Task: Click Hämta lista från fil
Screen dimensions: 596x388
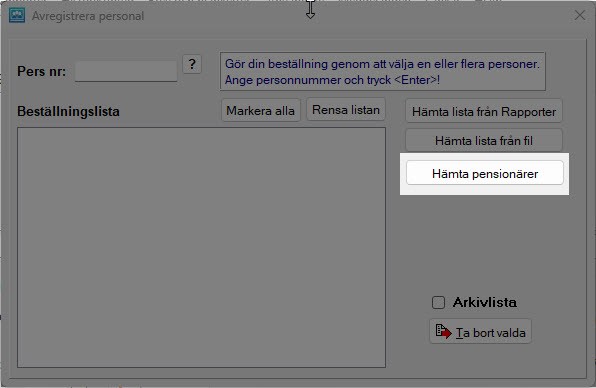Action: click(x=484, y=141)
